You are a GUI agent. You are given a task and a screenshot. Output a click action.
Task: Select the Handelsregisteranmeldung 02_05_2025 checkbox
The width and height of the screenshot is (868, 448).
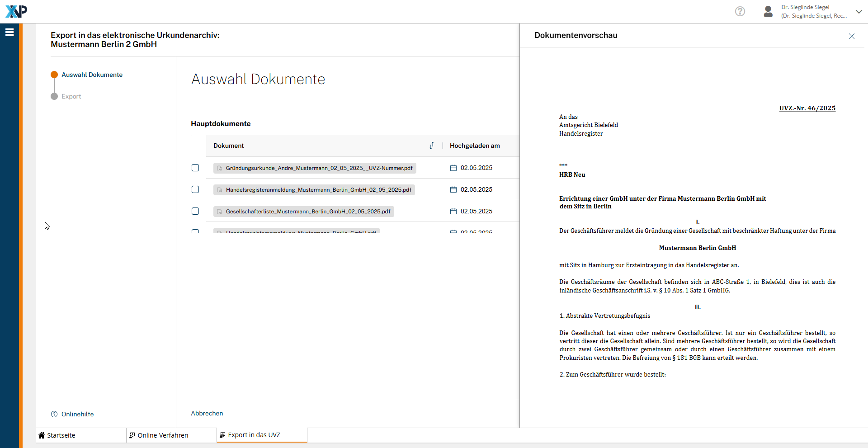coord(195,189)
